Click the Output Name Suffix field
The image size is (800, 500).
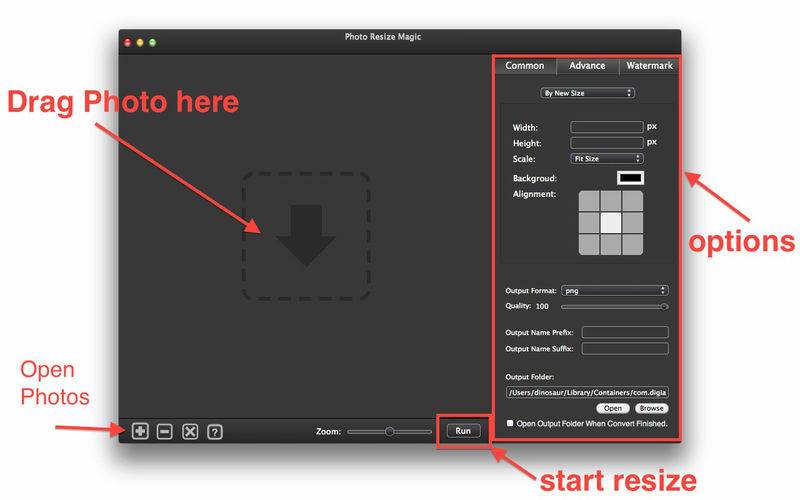[625, 348]
